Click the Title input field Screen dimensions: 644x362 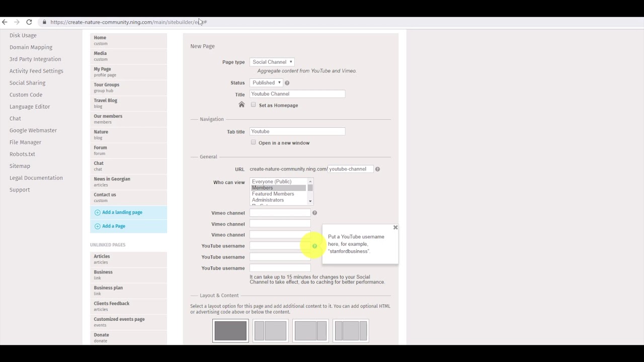[x=297, y=94]
